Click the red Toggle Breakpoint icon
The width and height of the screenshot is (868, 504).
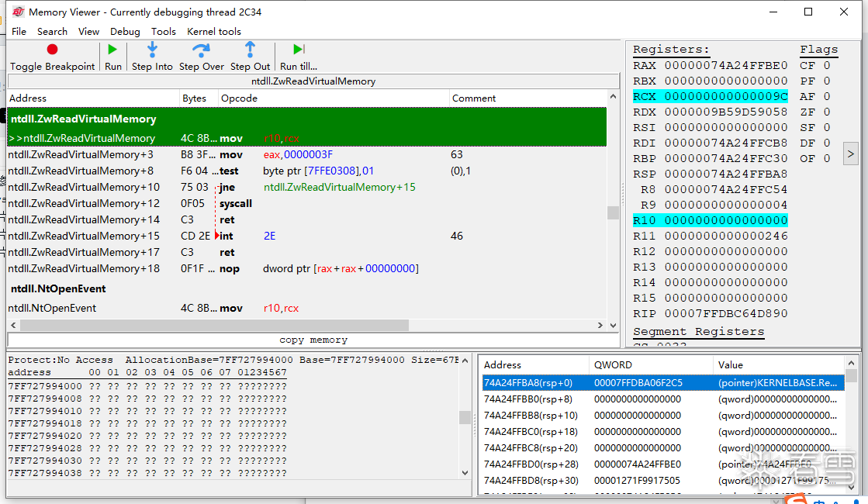52,50
